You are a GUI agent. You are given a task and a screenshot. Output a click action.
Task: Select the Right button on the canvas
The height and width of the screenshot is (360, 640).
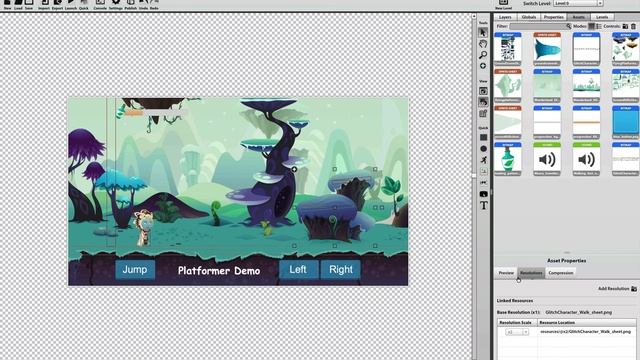[x=340, y=269]
